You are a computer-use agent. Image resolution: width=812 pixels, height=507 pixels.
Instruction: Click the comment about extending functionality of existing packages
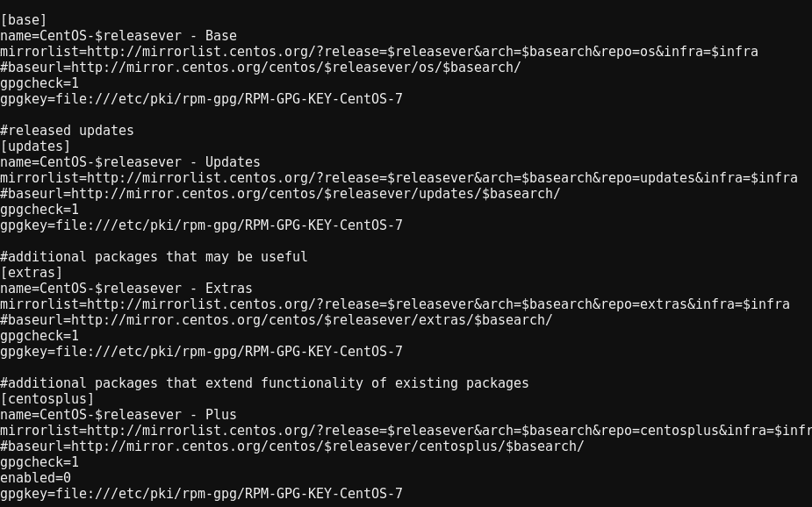[x=264, y=383]
